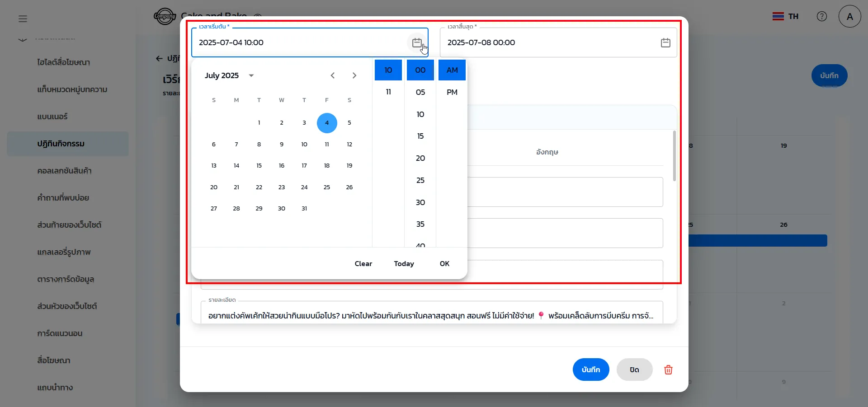Open the start time calendar picker icon
This screenshot has width=868, height=407.
point(417,43)
